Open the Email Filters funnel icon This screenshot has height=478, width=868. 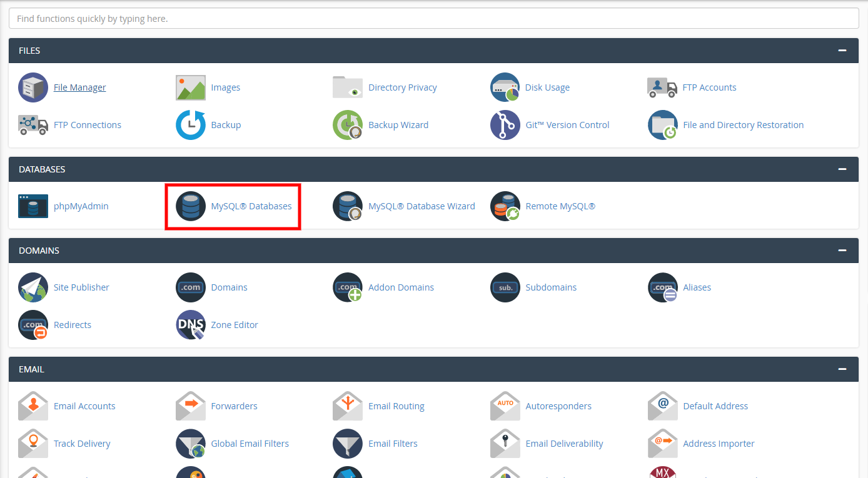click(x=348, y=444)
